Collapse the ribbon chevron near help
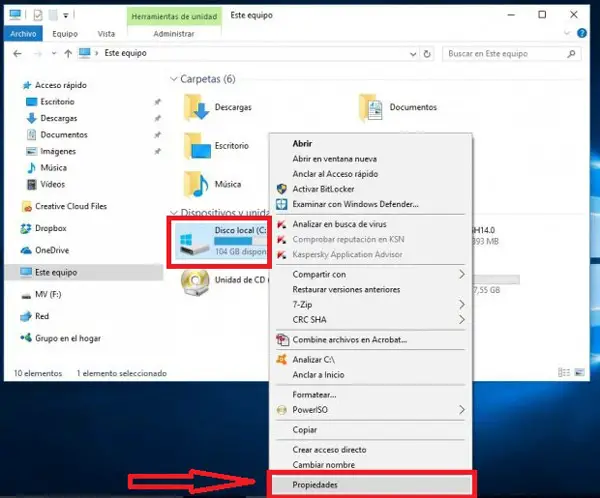 (x=567, y=33)
